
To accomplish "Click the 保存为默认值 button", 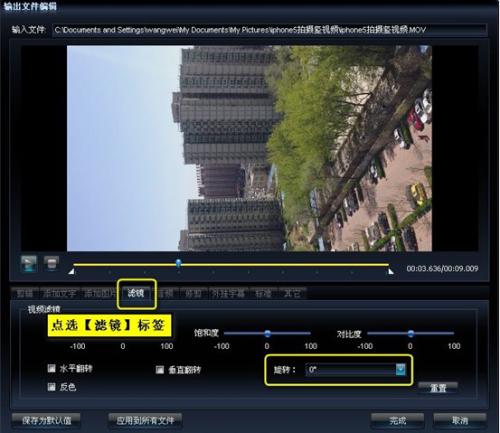I will tap(47, 420).
